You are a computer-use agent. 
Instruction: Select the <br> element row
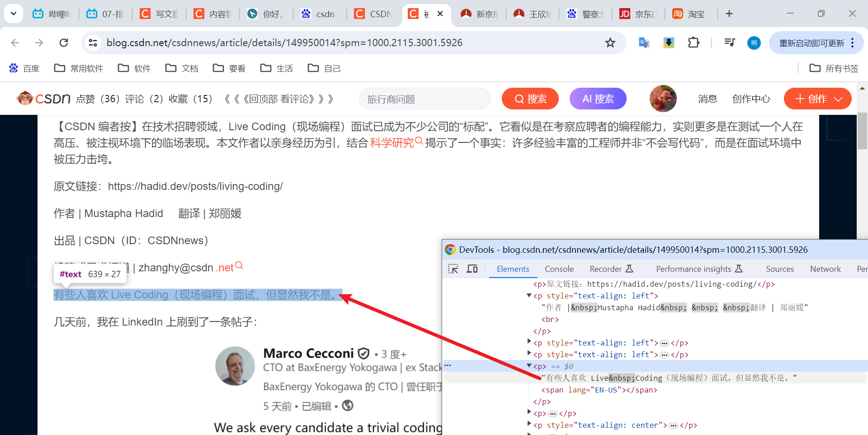click(x=550, y=319)
